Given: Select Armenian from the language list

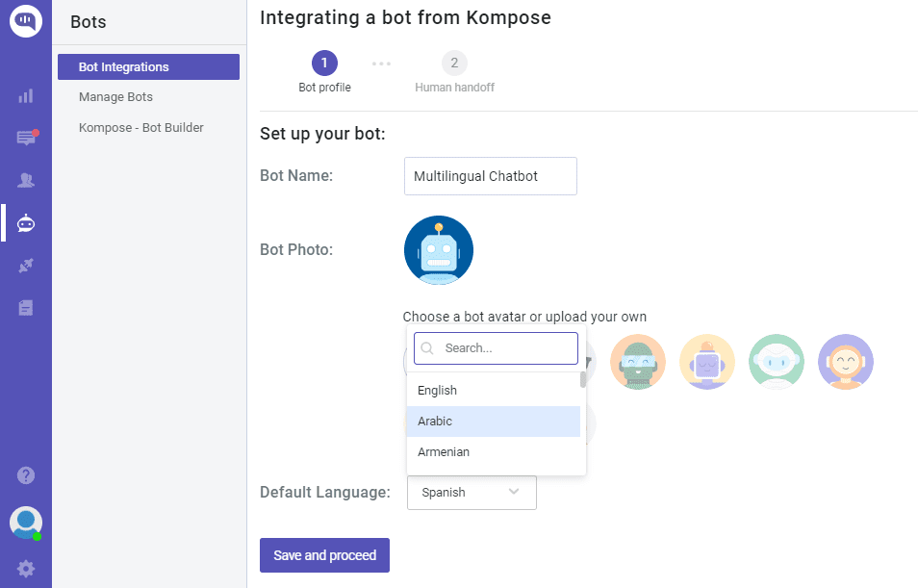Looking at the screenshot, I should 494,452.
